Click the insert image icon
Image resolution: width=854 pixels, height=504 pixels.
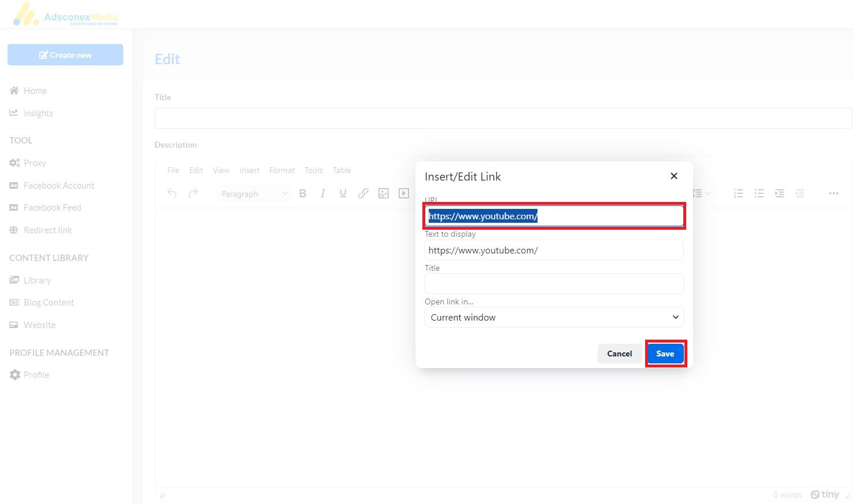(384, 193)
